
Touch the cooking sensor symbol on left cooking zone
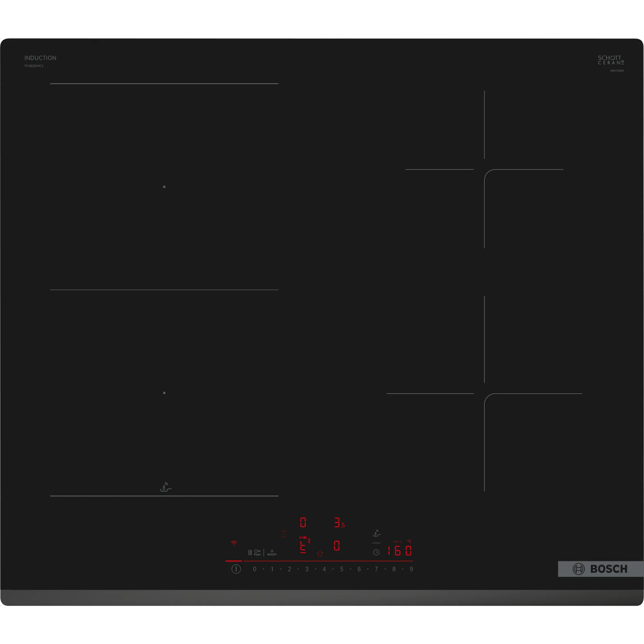tap(165, 487)
